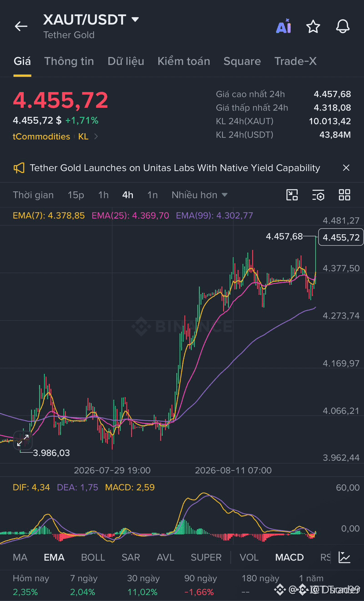
Task: Open Tether Gold Launches announcement text
Action: [175, 168]
